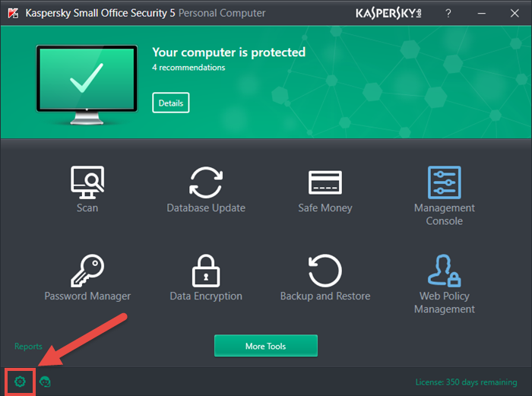Image resolution: width=532 pixels, height=396 pixels.
Task: Open the Scan tool icon
Action: click(x=87, y=182)
